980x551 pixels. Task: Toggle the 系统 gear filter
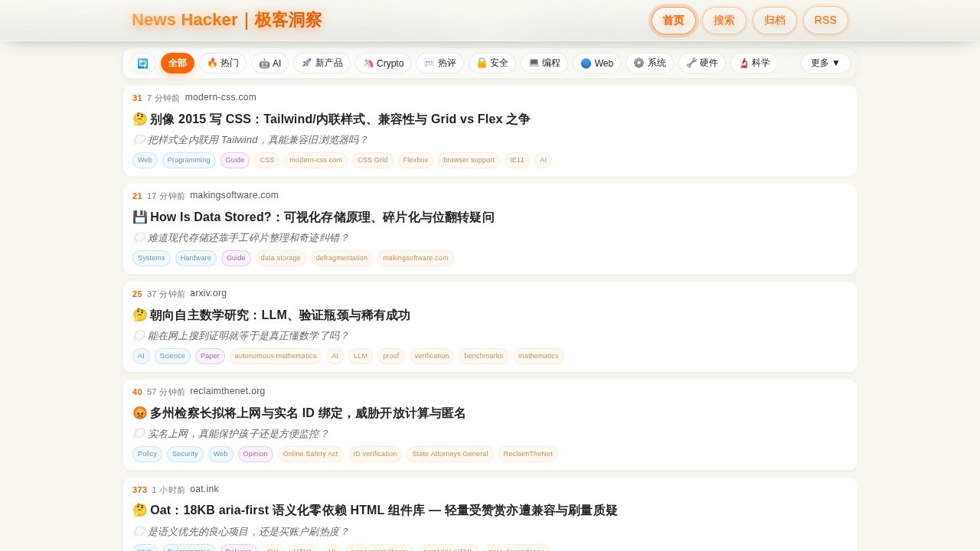pos(649,64)
